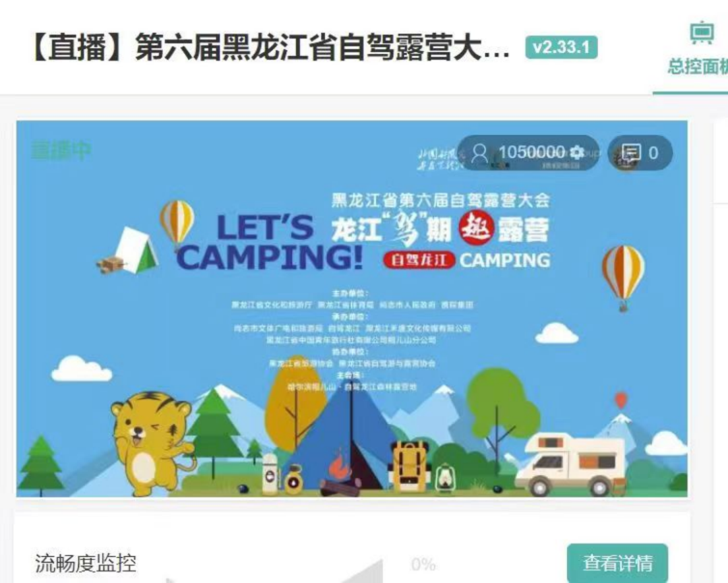
Task: Click the 流畅度监控 heading
Action: 86,563
